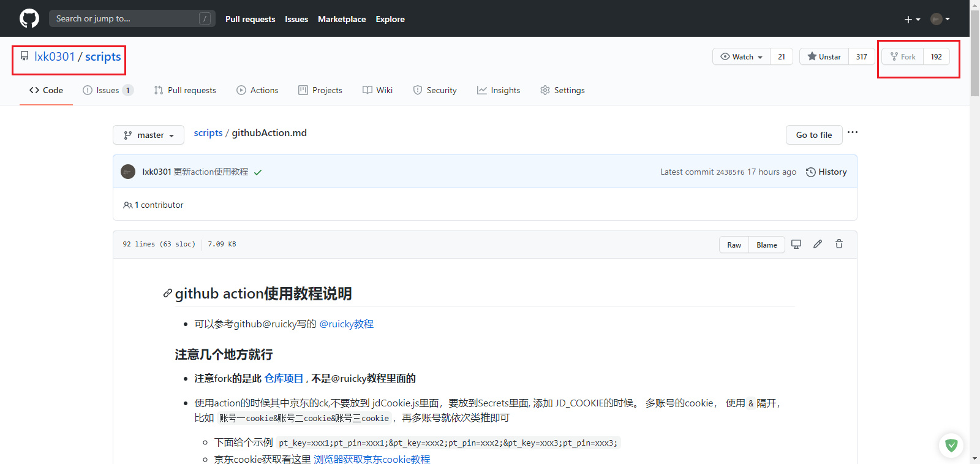The image size is (980, 464).
Task: Open the Insights tab
Action: pyautogui.click(x=499, y=90)
